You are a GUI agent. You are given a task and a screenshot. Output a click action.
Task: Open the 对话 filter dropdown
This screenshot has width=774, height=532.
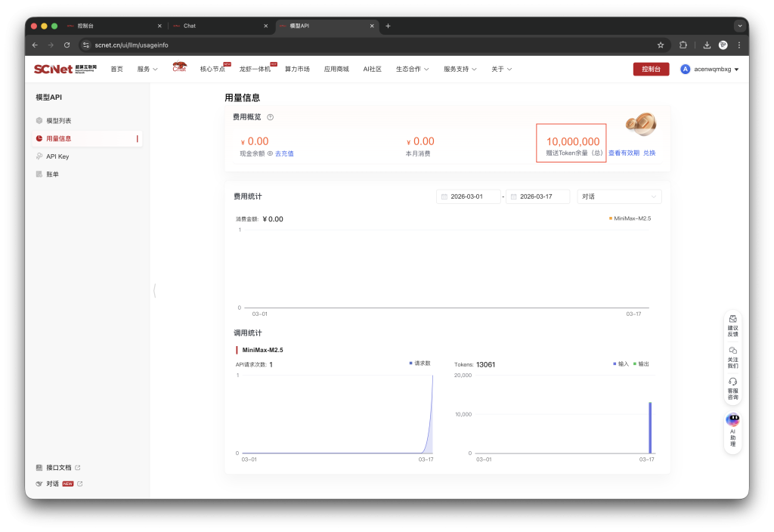pyautogui.click(x=618, y=196)
